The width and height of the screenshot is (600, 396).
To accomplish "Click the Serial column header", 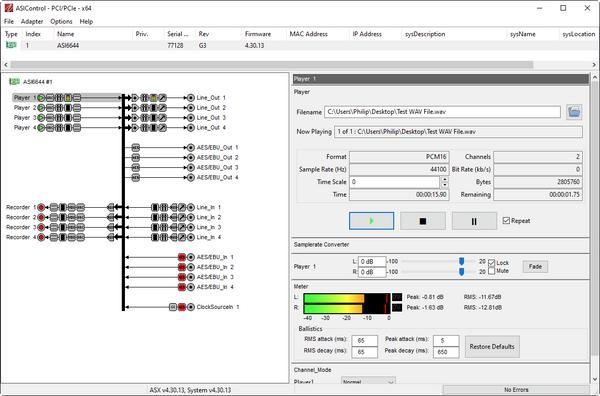I will (179, 34).
